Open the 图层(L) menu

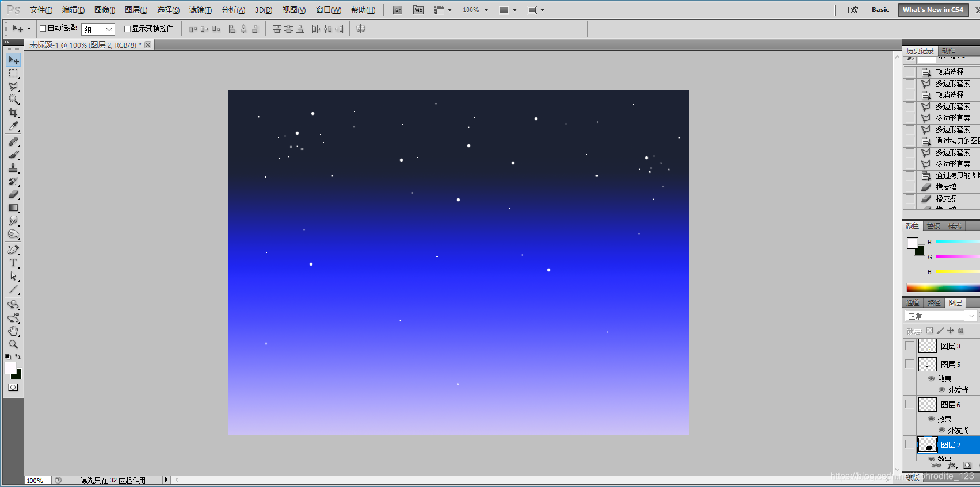click(x=136, y=10)
